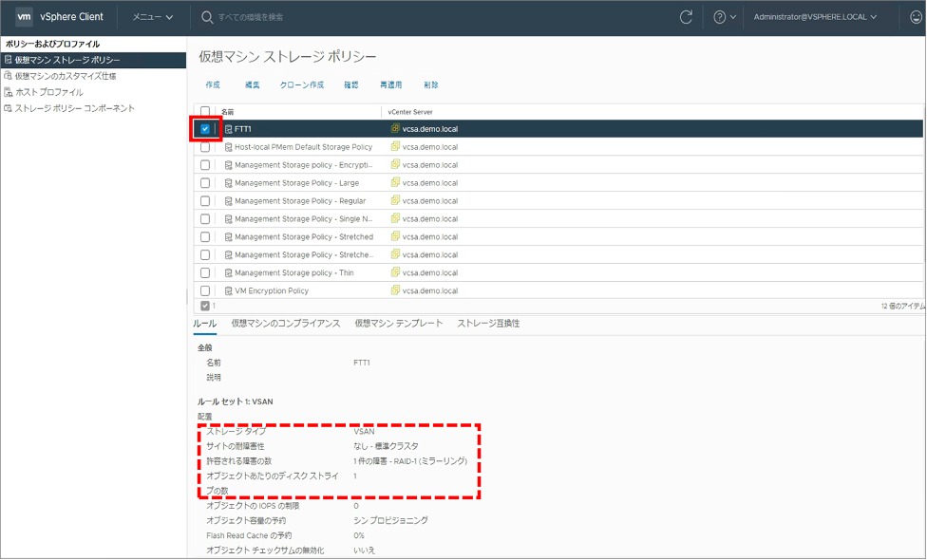Click the ルール セット 1: VSAN heading
This screenshot has height=560, width=927.
(236, 401)
